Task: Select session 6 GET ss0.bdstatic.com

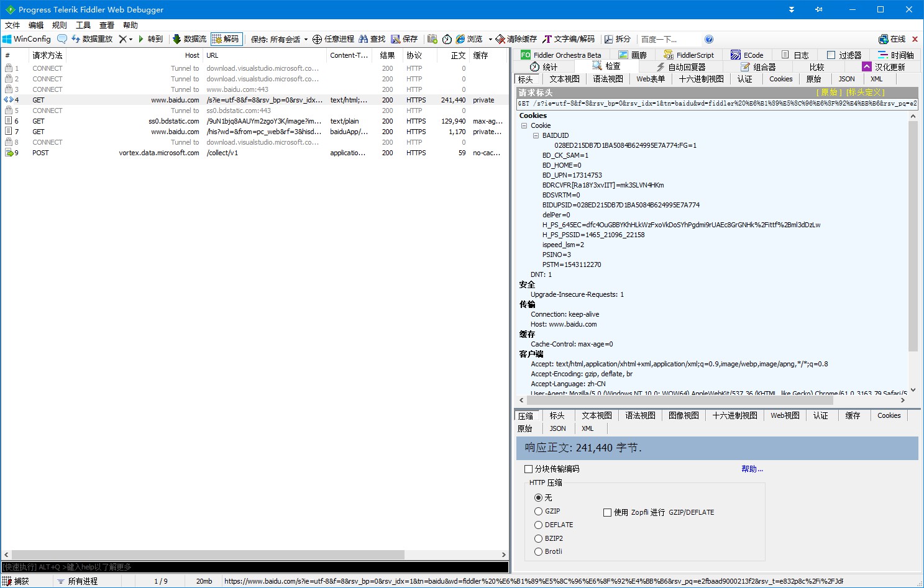Action: pos(255,121)
